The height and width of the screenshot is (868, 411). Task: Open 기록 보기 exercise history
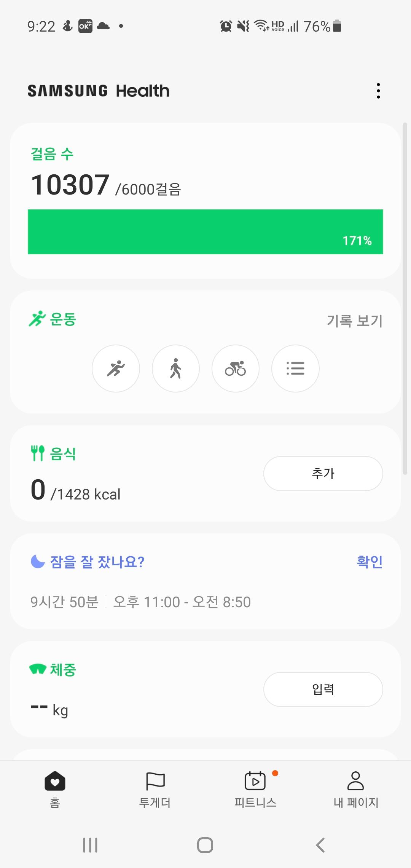tap(354, 321)
